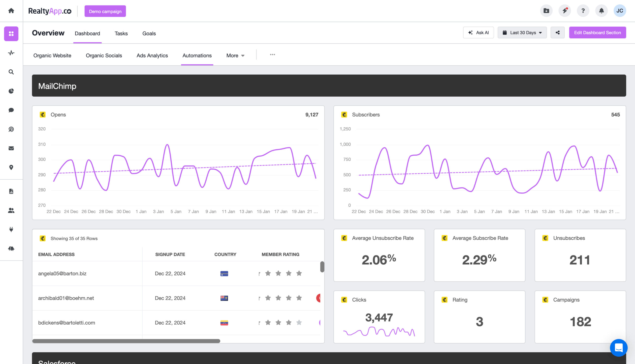Open the target/radar icon in sidebar
This screenshot has width=635, height=364.
(11, 129)
